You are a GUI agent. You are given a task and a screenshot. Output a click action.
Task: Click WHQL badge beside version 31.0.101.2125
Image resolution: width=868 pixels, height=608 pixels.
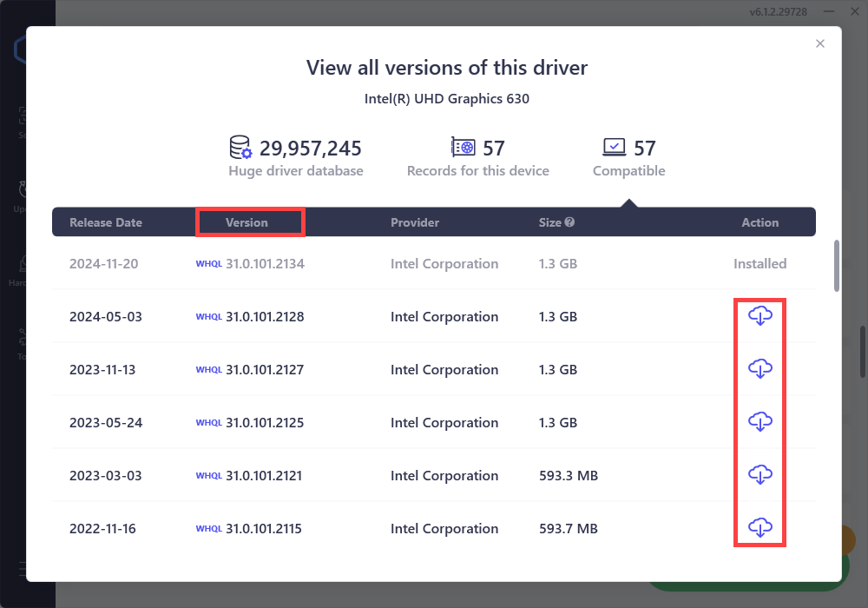[x=209, y=423]
